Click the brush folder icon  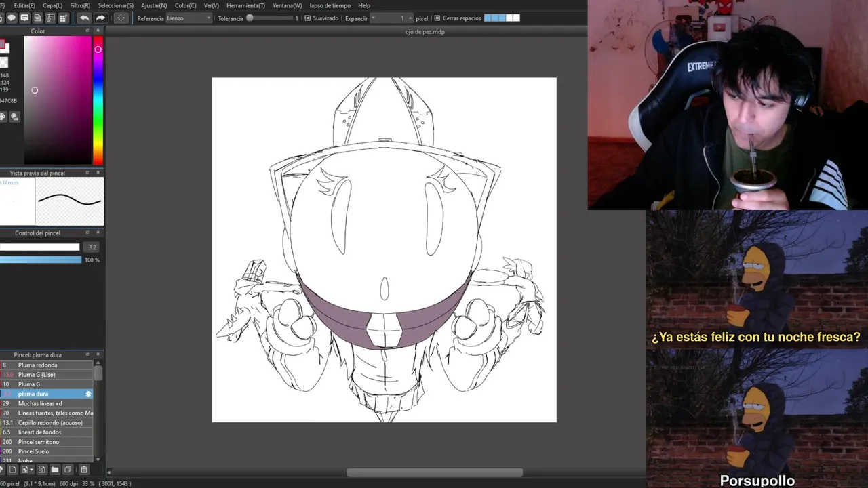(x=55, y=469)
